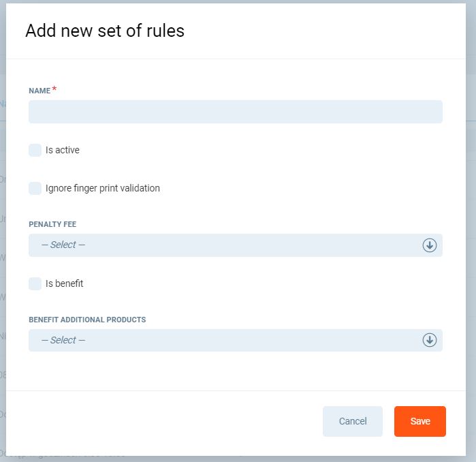The height and width of the screenshot is (462, 476).
Task: Click the Cancel button
Action: pyautogui.click(x=353, y=421)
